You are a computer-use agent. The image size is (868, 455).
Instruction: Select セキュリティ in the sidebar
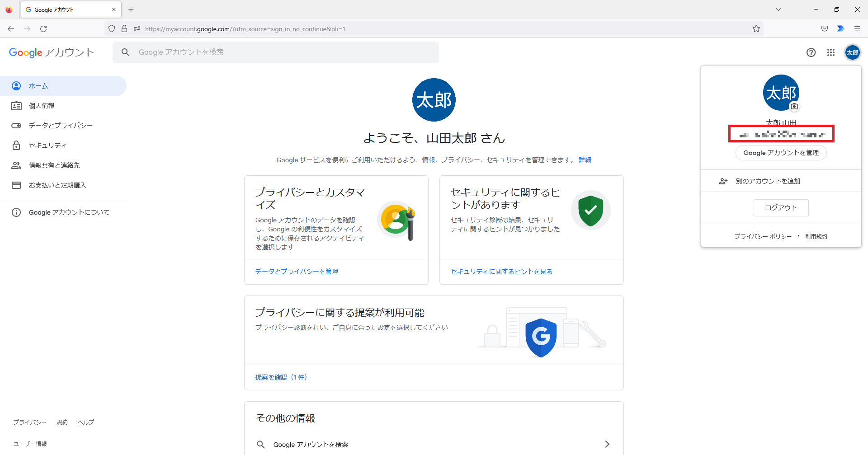63,145
